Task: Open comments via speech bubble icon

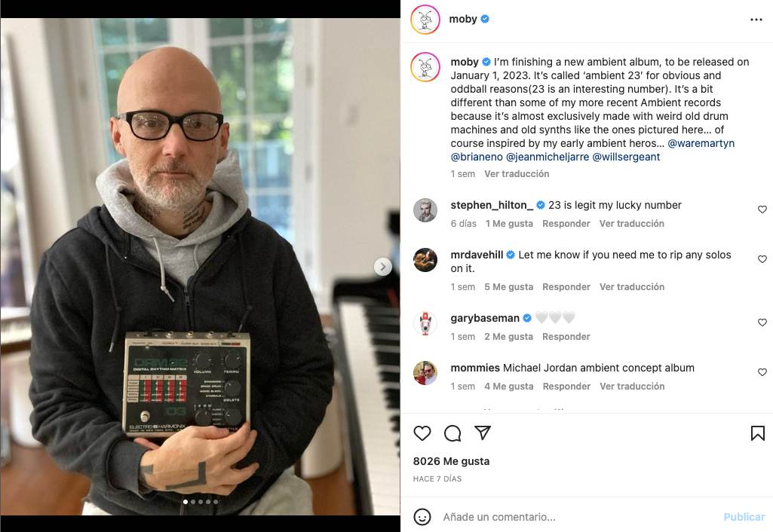Action: click(x=452, y=433)
